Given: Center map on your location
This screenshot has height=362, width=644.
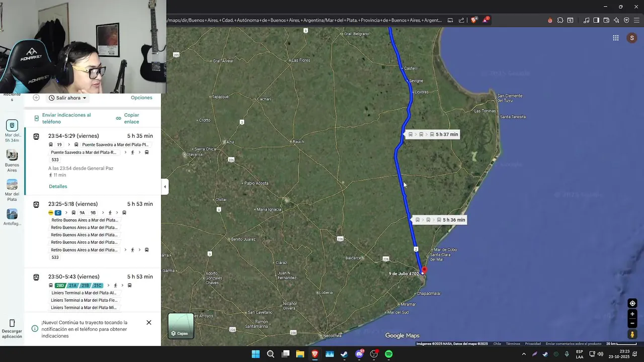Looking at the screenshot, I should (x=632, y=303).
